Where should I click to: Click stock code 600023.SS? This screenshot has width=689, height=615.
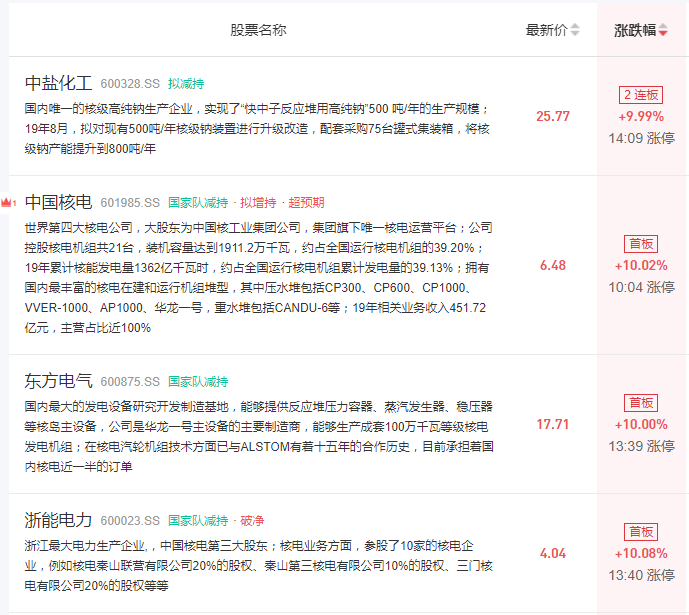click(x=130, y=521)
